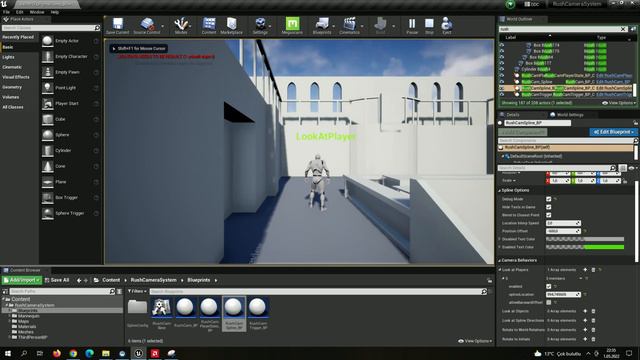
Task: Click the Content toolbar icon
Action: pos(209,26)
